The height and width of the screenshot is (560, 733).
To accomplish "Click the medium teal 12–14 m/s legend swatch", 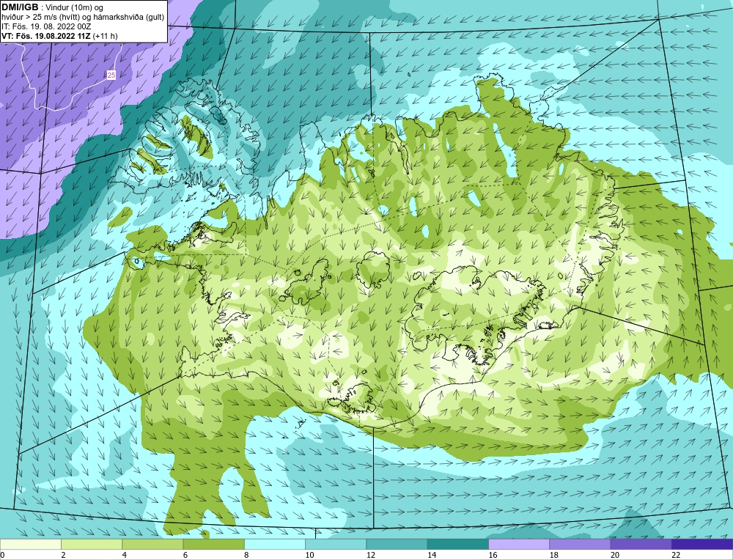I will [397, 544].
